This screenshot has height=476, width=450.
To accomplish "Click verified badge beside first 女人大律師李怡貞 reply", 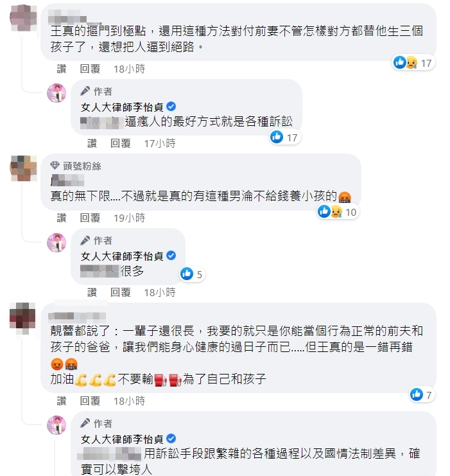I will (171, 107).
